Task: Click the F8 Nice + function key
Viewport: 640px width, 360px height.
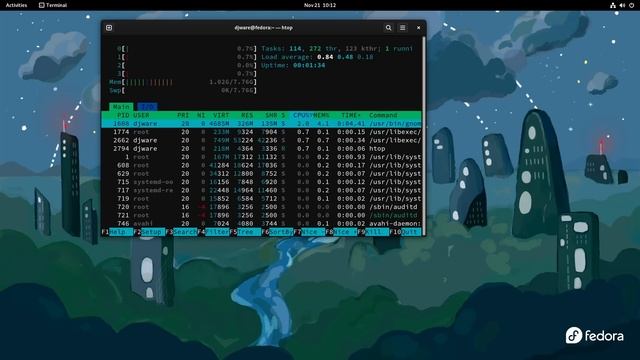Action: coord(341,232)
